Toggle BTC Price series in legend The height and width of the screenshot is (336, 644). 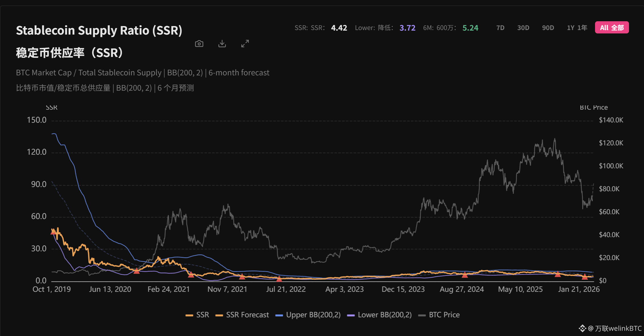439,315
